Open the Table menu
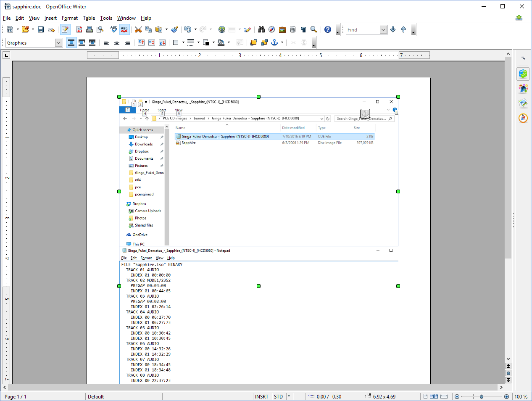The image size is (532, 401). [x=89, y=18]
